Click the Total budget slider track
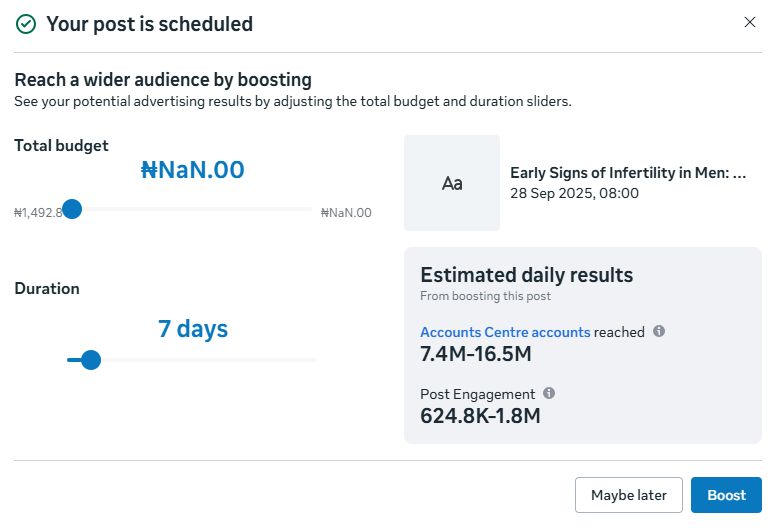This screenshot has width=771, height=530. 192,209
